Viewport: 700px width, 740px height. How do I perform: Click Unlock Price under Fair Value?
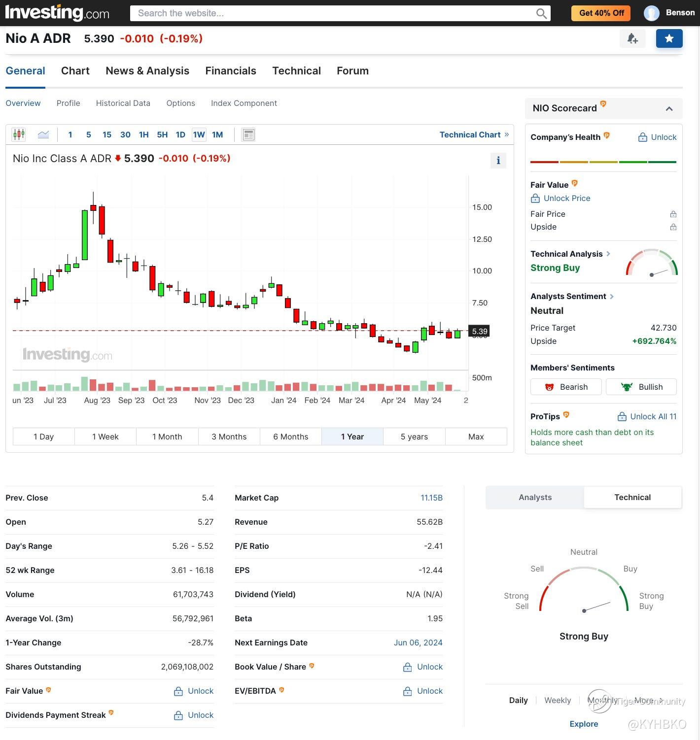pyautogui.click(x=560, y=198)
